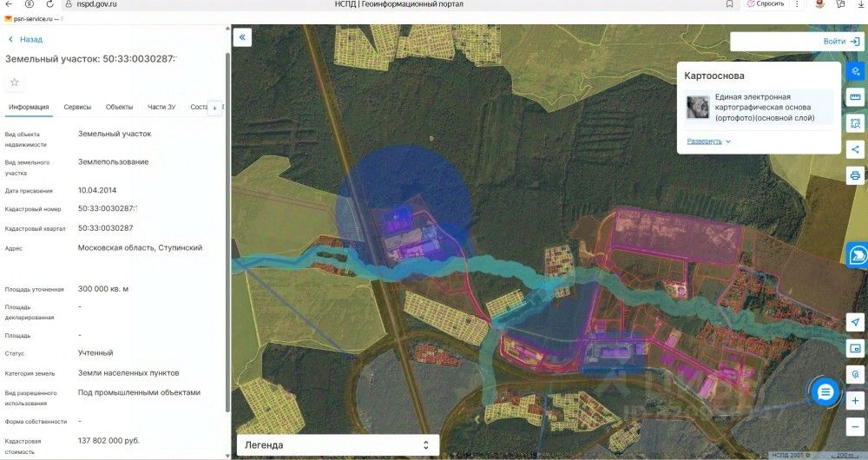The image size is (868, 460).
Task: Click the Картооснова panel heading
Action: 714,76
